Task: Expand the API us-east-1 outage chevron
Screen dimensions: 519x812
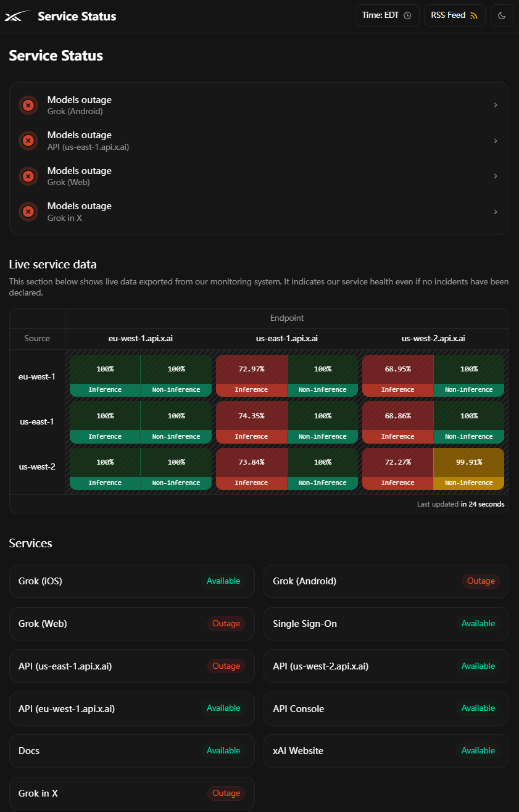Action: [496, 141]
